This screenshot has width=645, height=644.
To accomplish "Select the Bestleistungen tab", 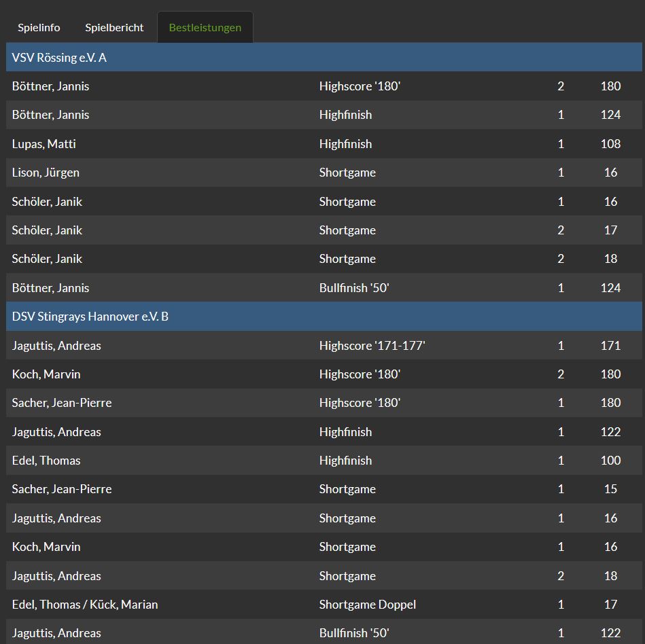I will click(205, 28).
